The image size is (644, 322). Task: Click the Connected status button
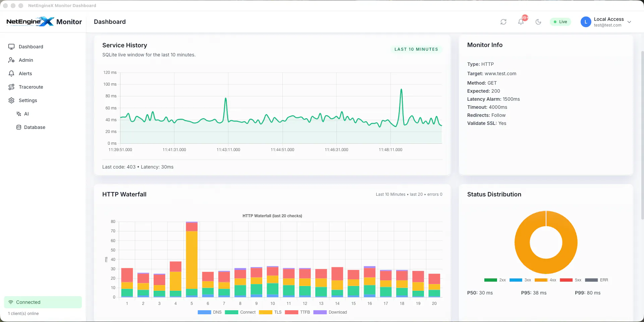point(43,302)
